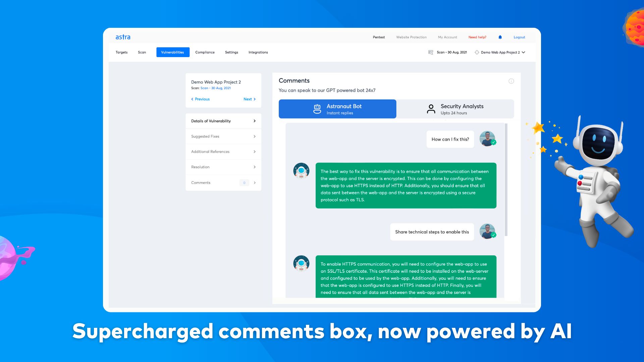Open Pentest in the top menu
644x362 pixels.
click(x=379, y=37)
